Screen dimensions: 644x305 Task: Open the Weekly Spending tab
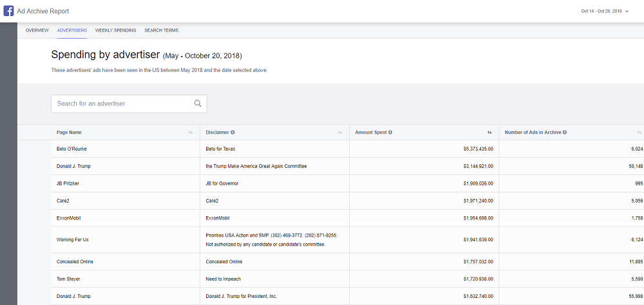[115, 30]
